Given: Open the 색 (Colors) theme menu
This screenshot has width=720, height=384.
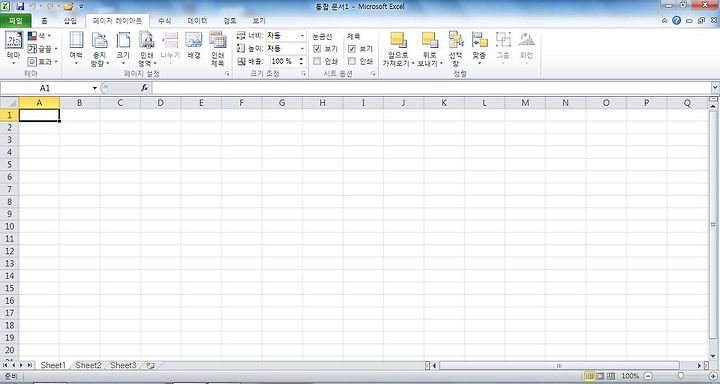Looking at the screenshot, I should click(40, 36).
